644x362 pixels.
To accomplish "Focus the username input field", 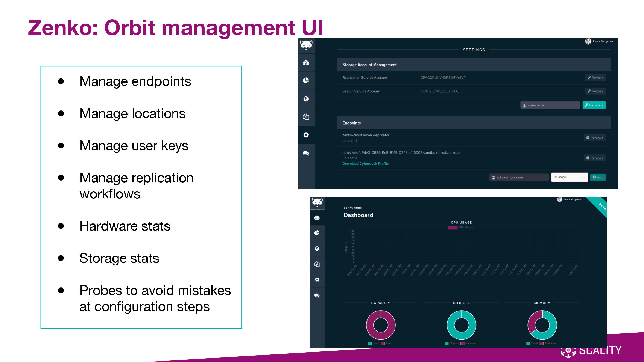I will pos(550,105).
